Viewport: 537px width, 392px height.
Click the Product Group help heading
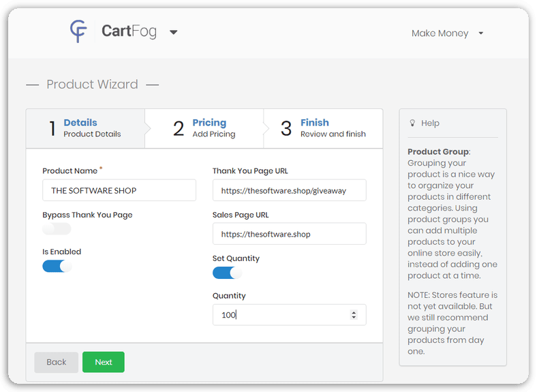pos(439,151)
